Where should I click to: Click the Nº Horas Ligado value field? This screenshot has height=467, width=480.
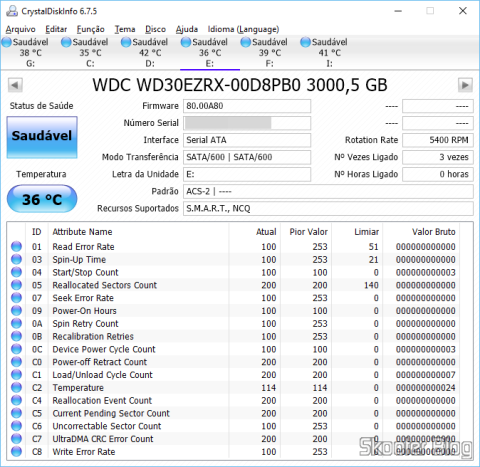tap(438, 174)
